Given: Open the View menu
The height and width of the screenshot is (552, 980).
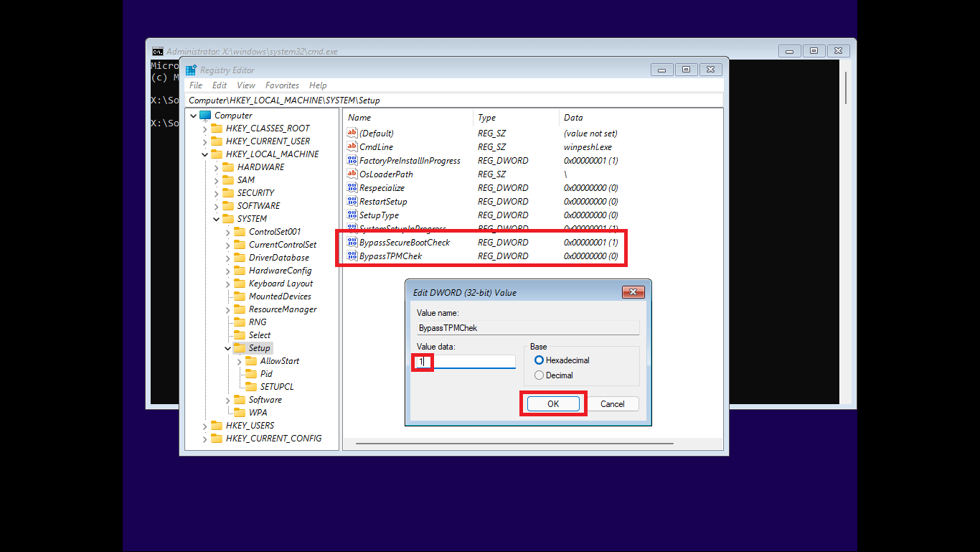Looking at the screenshot, I should (246, 85).
